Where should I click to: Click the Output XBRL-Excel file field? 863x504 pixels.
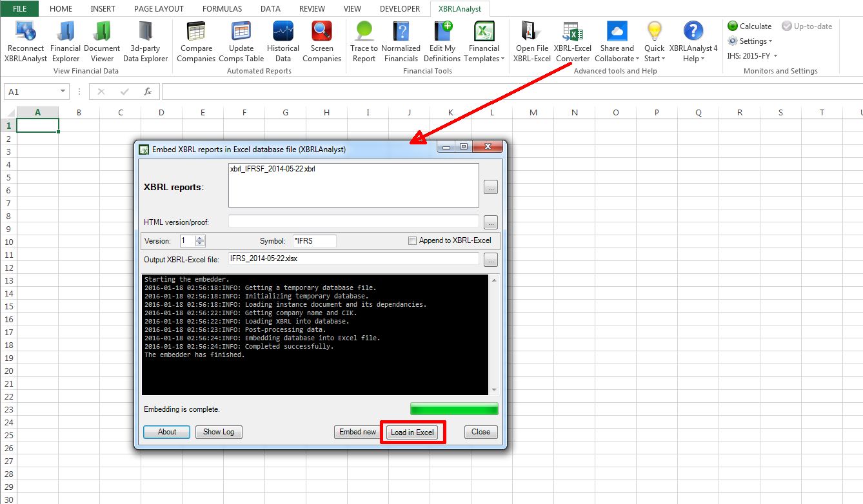(x=353, y=258)
